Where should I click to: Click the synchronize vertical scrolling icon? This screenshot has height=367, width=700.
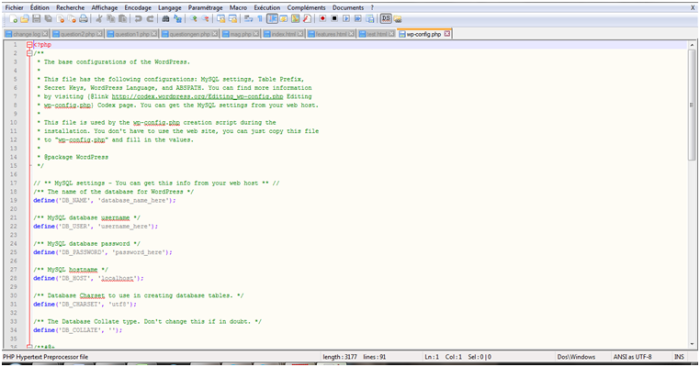[221, 19]
